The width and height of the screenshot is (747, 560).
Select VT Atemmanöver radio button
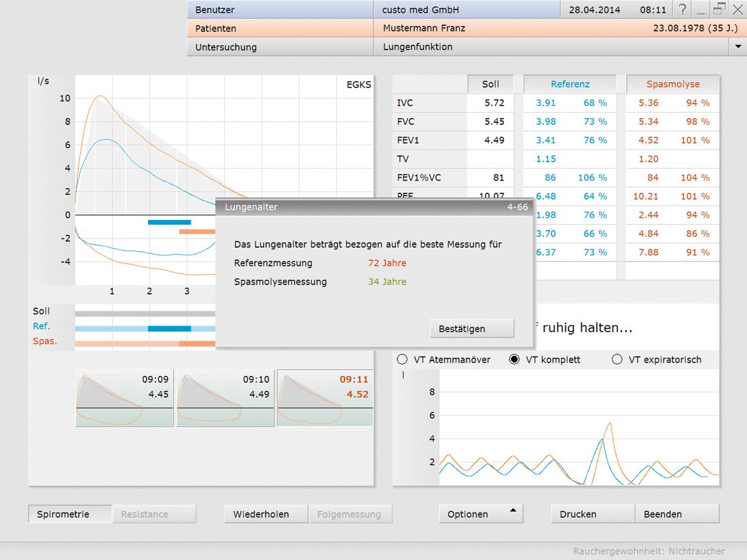click(x=402, y=360)
